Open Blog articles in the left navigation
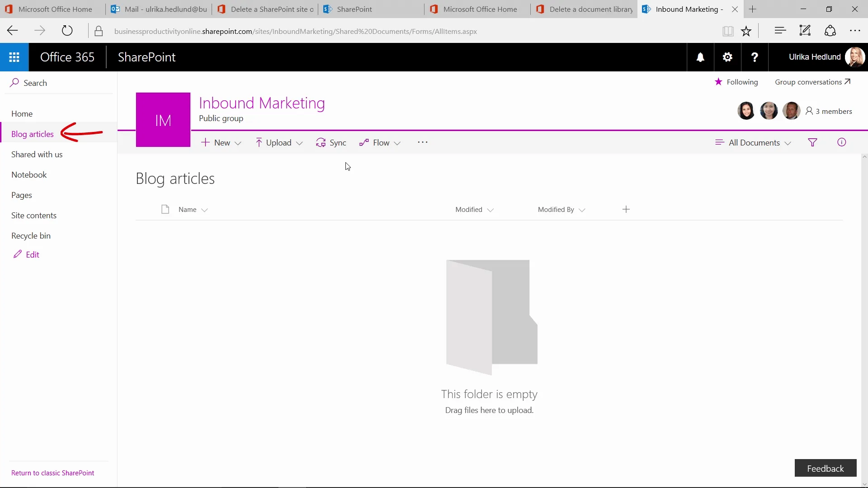 point(33,134)
